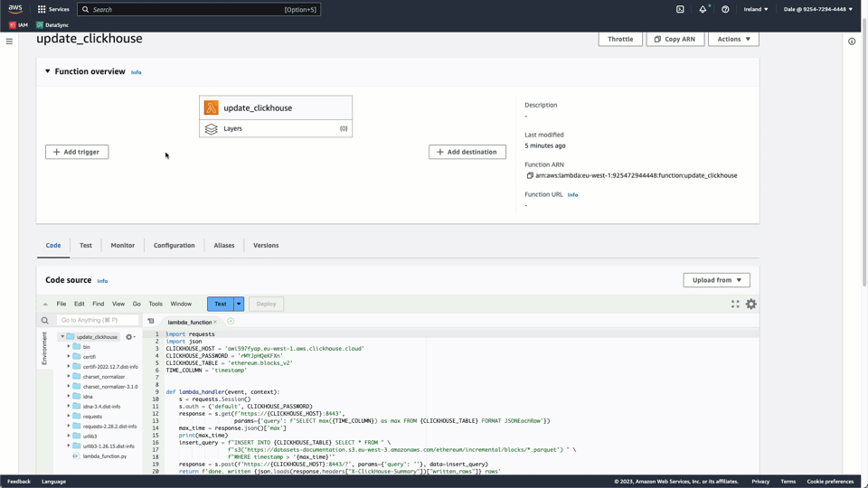The width and height of the screenshot is (868, 488).
Task: Open the notifications bell
Action: (703, 9)
